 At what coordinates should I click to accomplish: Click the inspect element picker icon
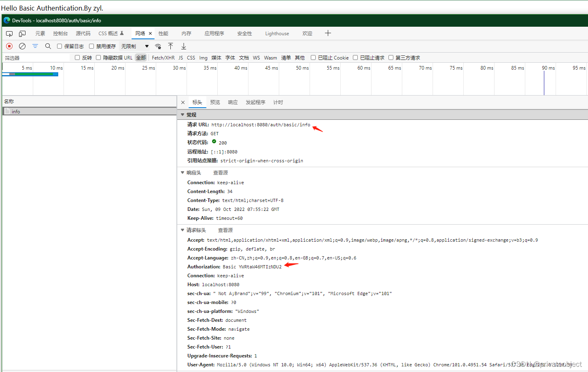(x=9, y=34)
